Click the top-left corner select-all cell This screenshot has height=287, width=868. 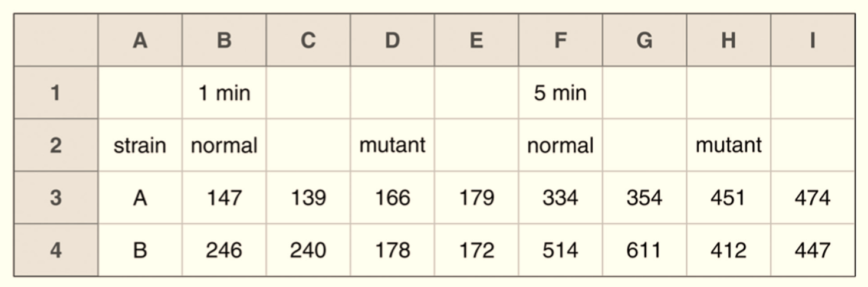point(56,40)
